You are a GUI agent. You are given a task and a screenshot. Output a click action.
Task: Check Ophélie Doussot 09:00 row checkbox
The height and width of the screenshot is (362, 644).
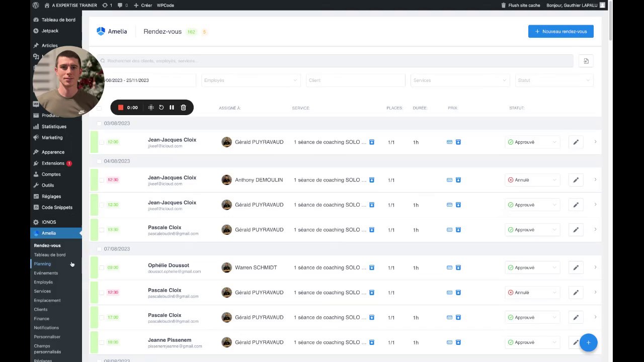click(102, 267)
